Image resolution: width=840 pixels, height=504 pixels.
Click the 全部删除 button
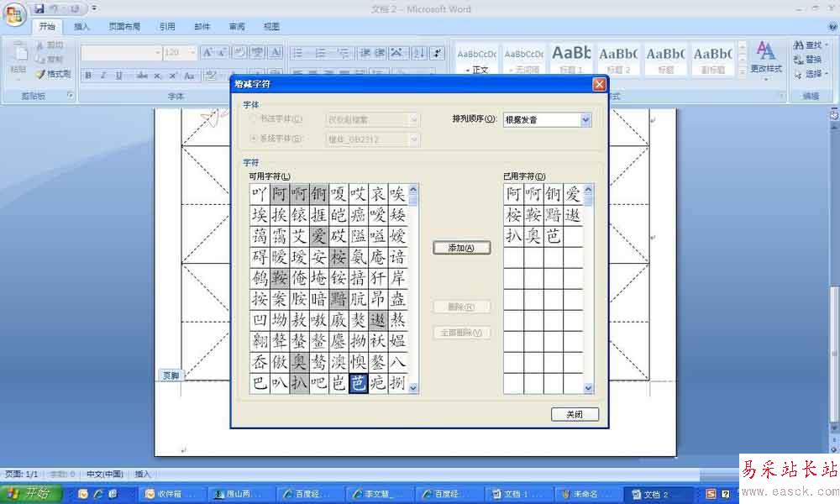pyautogui.click(x=461, y=333)
